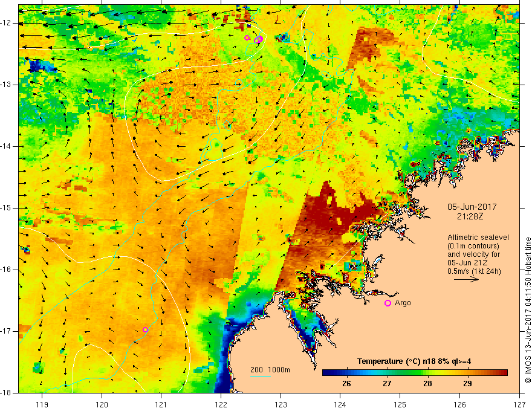
Task: Click the isolated Argo float marker near 12.2°S 122.4°E
Action: [x=247, y=37]
